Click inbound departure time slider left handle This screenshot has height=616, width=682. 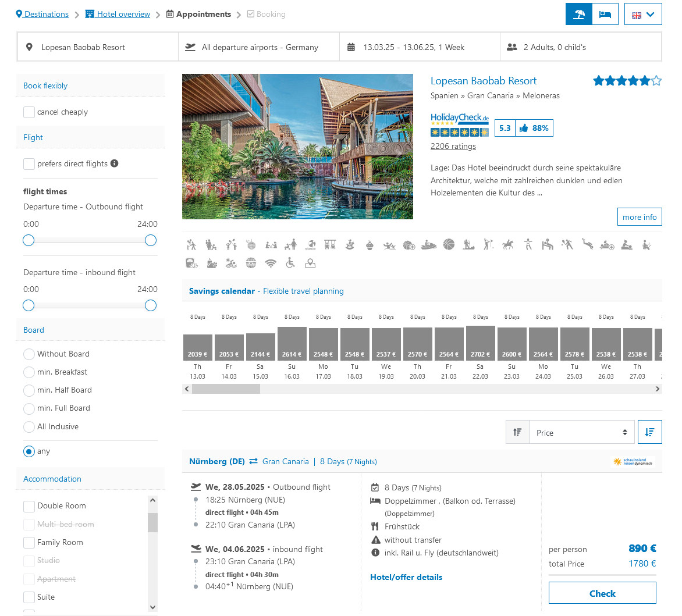(x=29, y=305)
